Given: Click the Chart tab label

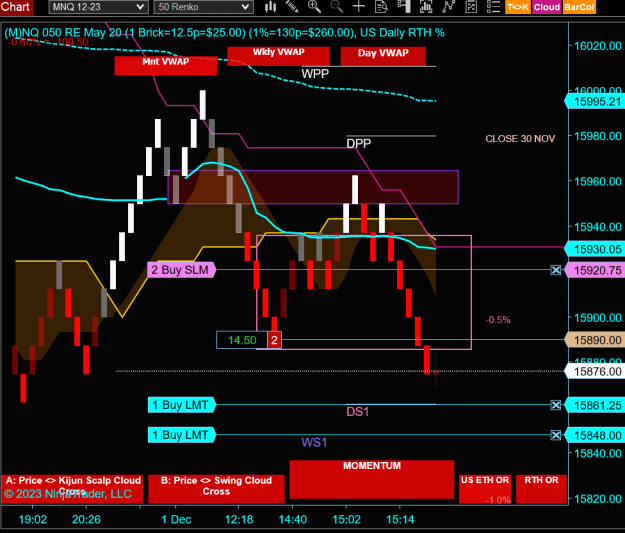Looking at the screenshot, I should 15,7.
